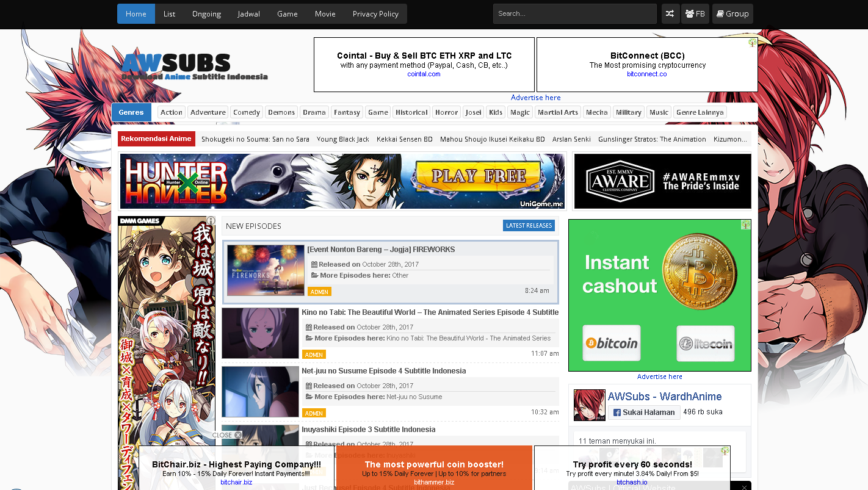The height and width of the screenshot is (490, 868).
Task: Like the page with Sukai Halaman
Action: pos(644,412)
